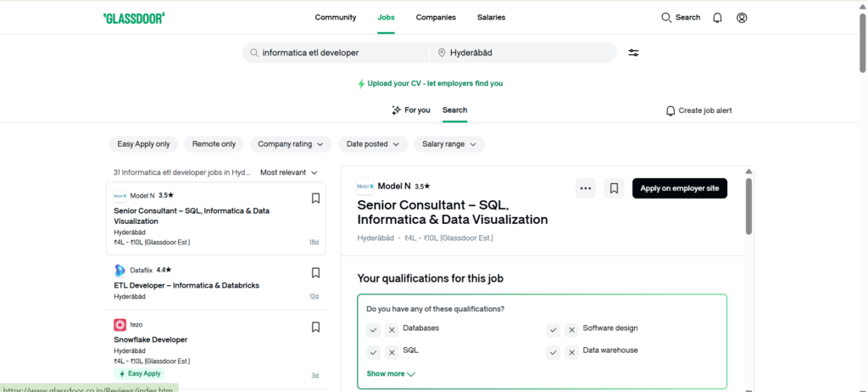Reject Software design qualification with X
The width and height of the screenshot is (868, 392).
click(x=572, y=329)
